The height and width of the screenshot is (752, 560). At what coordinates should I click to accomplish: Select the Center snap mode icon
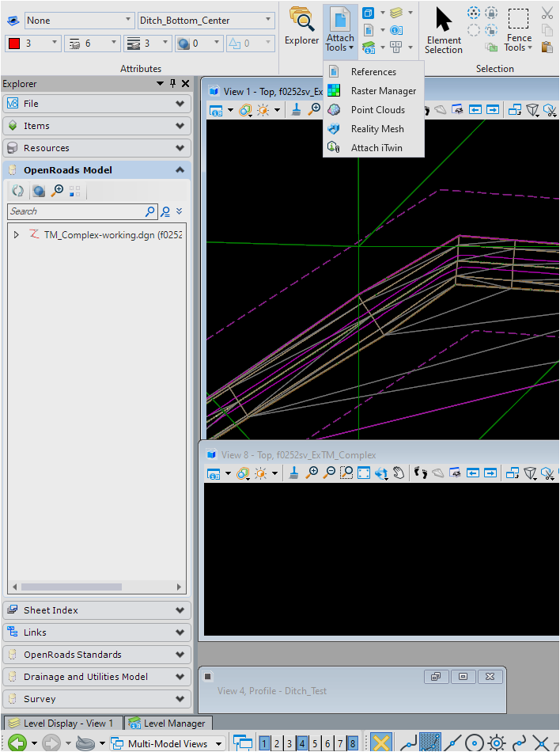coord(475,743)
